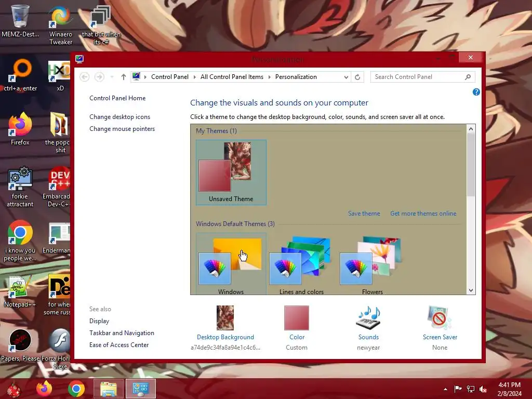Viewport: 532px width, 399px height.
Task: Open Change desktop icons link
Action: coord(120,117)
